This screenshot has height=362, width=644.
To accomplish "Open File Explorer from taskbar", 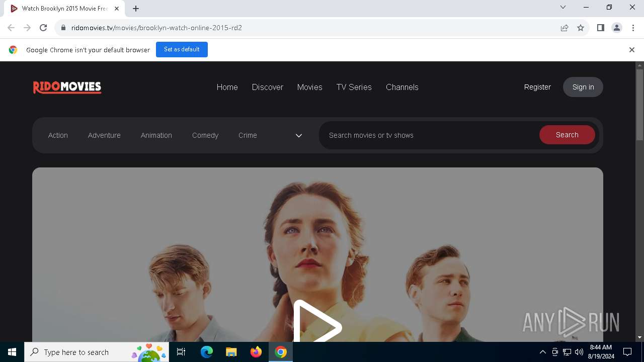I will (231, 352).
